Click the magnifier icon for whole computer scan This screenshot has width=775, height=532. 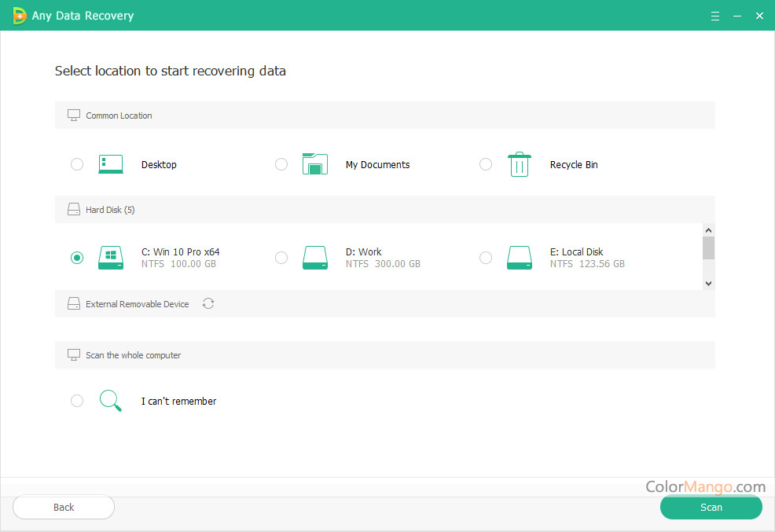(x=111, y=401)
